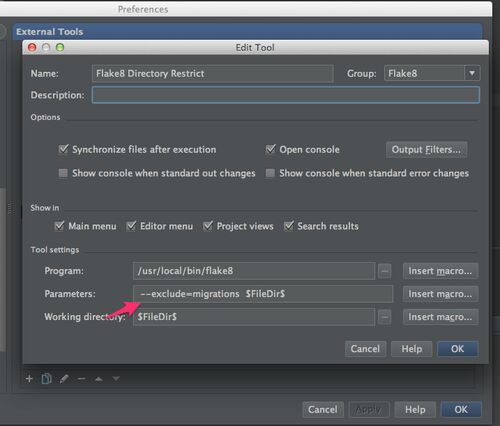Open Help in Preferences window
This screenshot has width=500, height=426.
(415, 410)
